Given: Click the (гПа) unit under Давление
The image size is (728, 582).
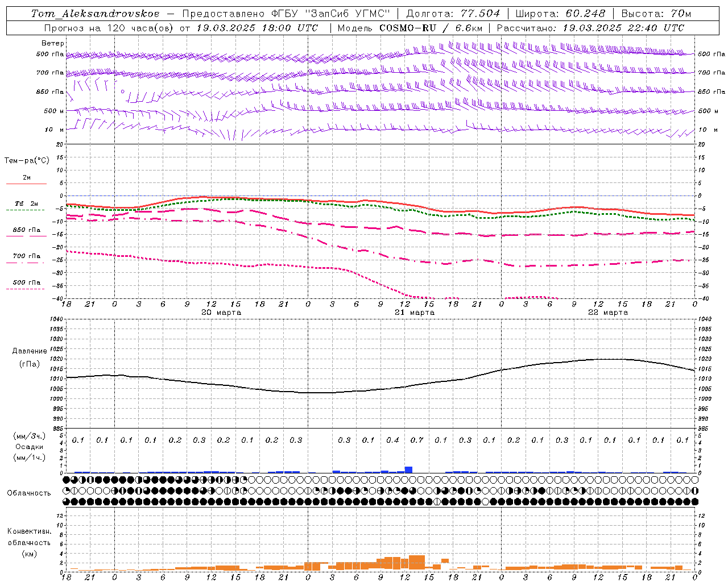Looking at the screenshot, I should (30, 364).
